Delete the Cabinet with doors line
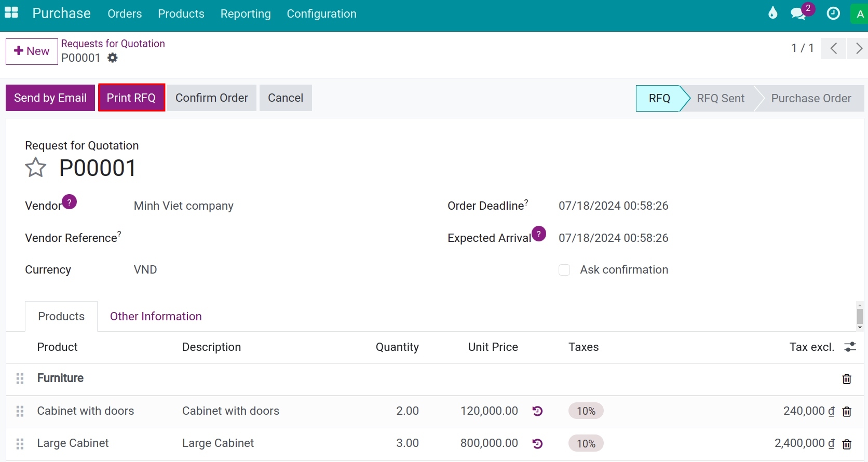 847,412
